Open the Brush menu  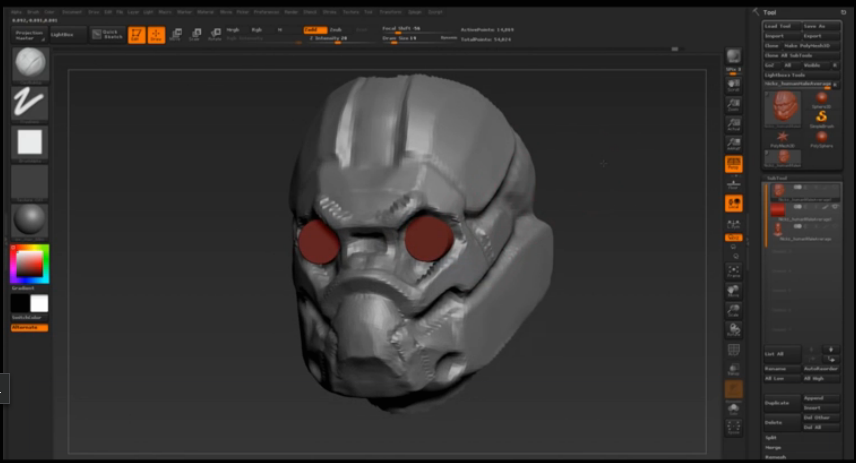[x=33, y=11]
